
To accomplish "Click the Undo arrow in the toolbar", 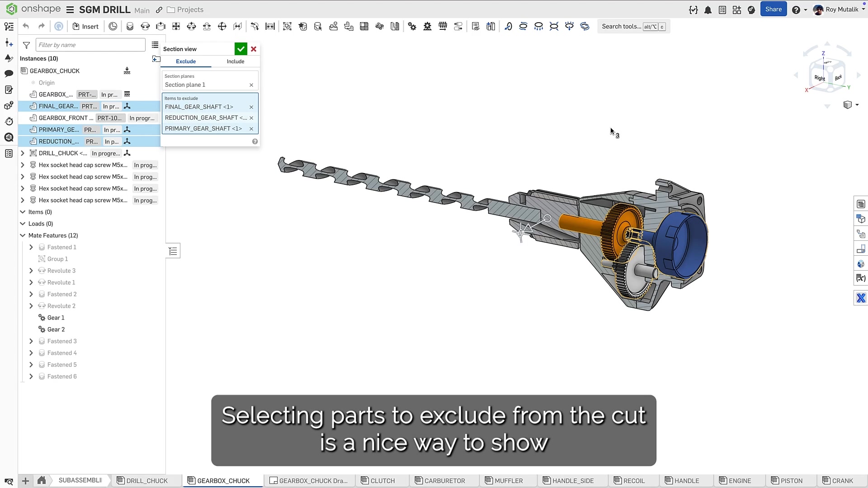I will coord(26,26).
